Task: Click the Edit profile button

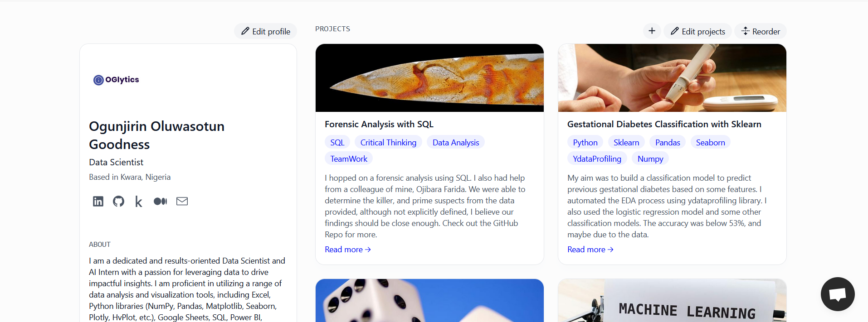Action: [265, 31]
